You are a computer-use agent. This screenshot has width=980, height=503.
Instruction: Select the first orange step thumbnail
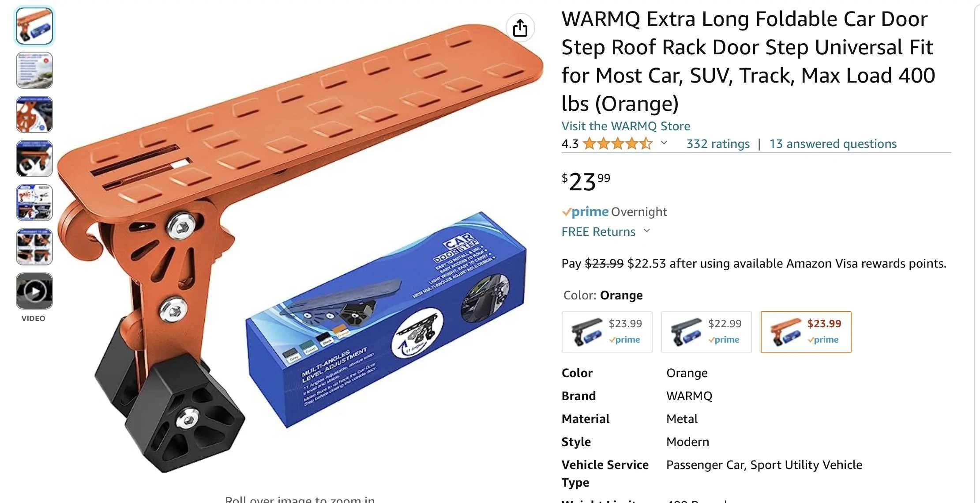click(x=34, y=26)
